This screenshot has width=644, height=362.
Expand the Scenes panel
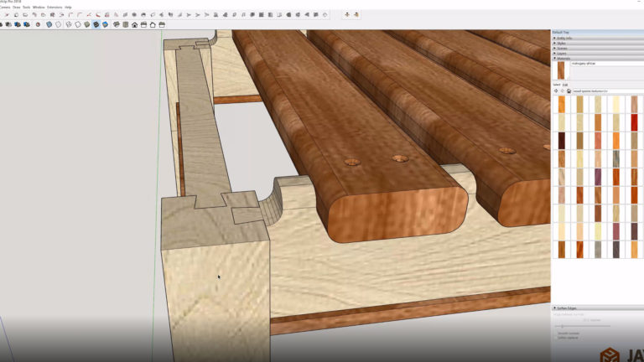(x=598, y=49)
